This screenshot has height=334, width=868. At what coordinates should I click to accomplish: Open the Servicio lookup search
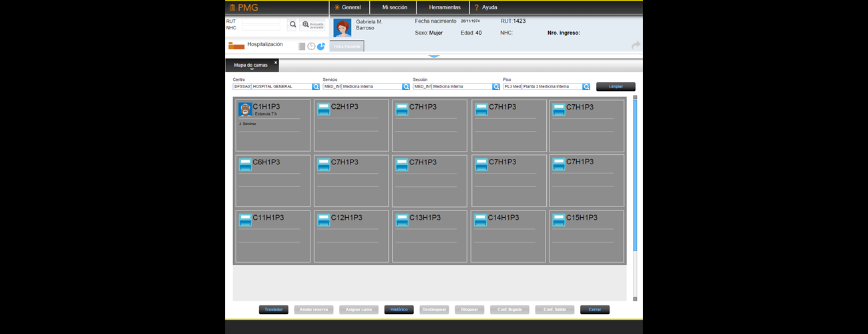coord(406,87)
